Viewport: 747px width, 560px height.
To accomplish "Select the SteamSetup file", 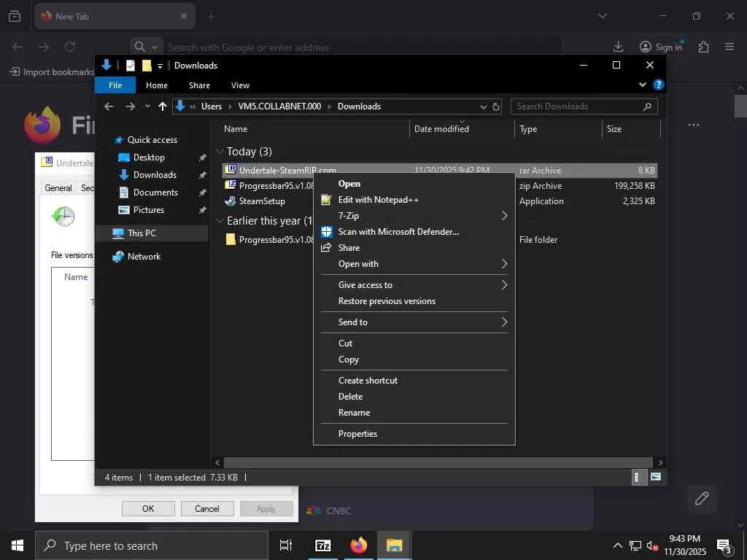I will tap(262, 201).
